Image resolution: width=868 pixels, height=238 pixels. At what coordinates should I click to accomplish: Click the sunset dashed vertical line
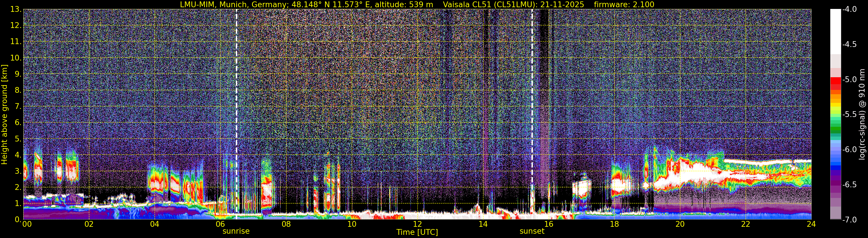point(532,114)
